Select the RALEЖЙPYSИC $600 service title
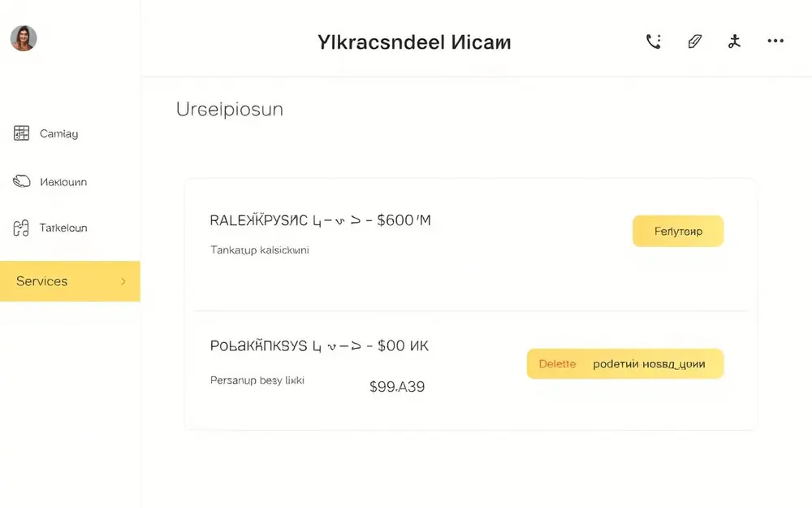The height and width of the screenshot is (508, 812). click(320, 220)
